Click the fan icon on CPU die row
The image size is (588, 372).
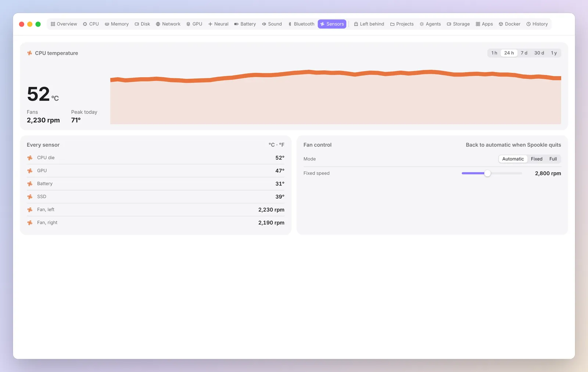point(30,158)
